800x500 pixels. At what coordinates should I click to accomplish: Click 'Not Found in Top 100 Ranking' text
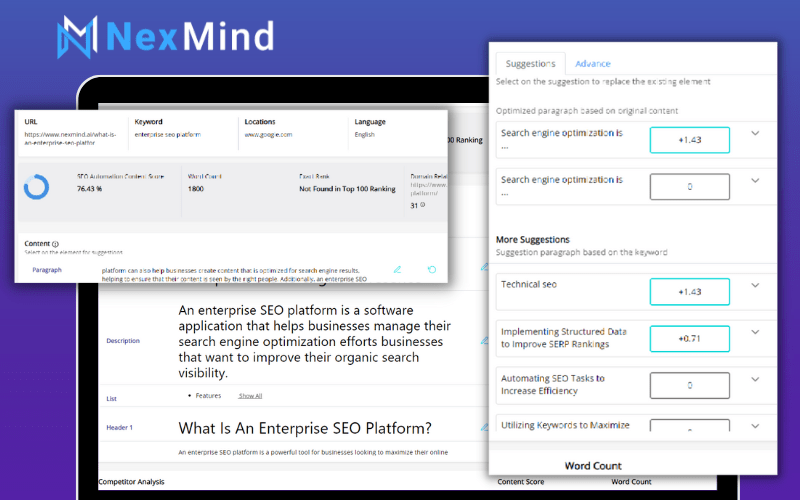[347, 189]
